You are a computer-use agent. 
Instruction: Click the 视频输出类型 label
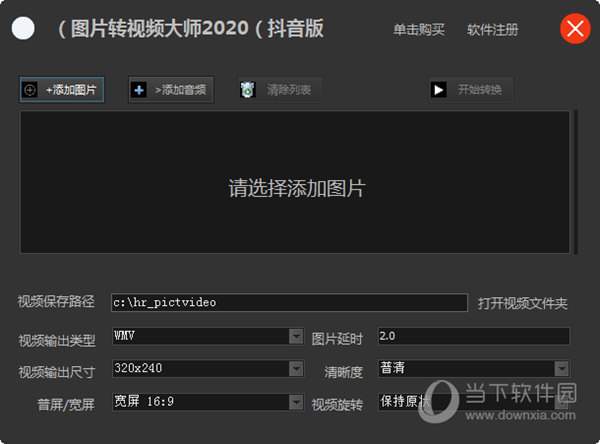tap(57, 340)
